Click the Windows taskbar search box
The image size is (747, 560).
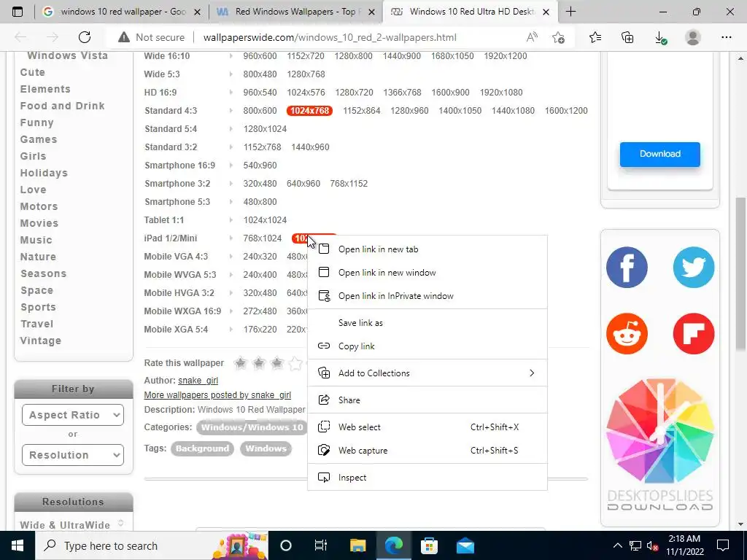pos(152,545)
